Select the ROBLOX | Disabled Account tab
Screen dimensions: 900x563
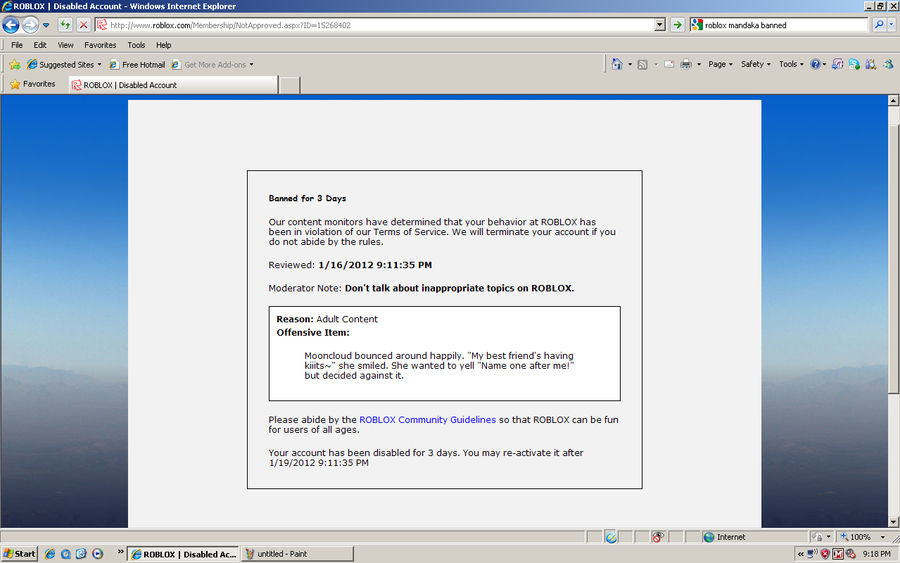click(173, 85)
